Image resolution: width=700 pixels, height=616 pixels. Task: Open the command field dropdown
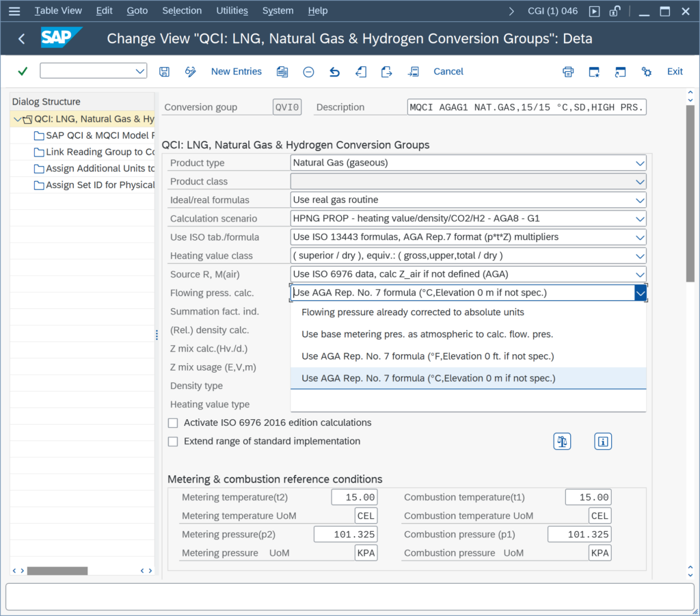[x=139, y=71]
